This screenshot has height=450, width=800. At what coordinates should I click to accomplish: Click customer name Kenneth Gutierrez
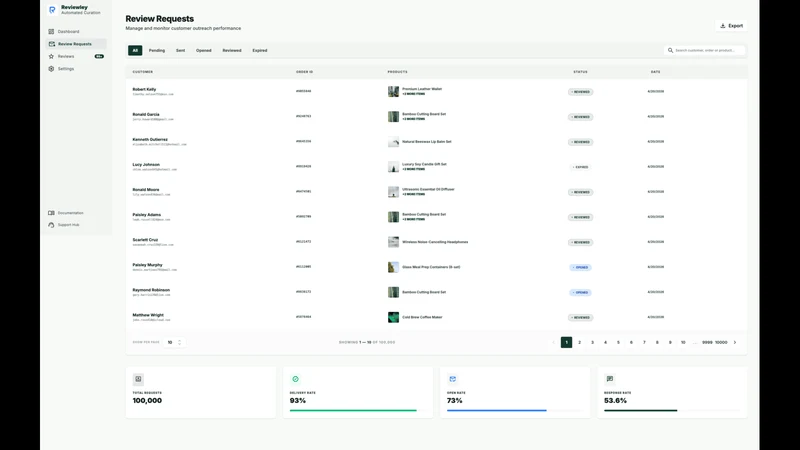(150, 139)
